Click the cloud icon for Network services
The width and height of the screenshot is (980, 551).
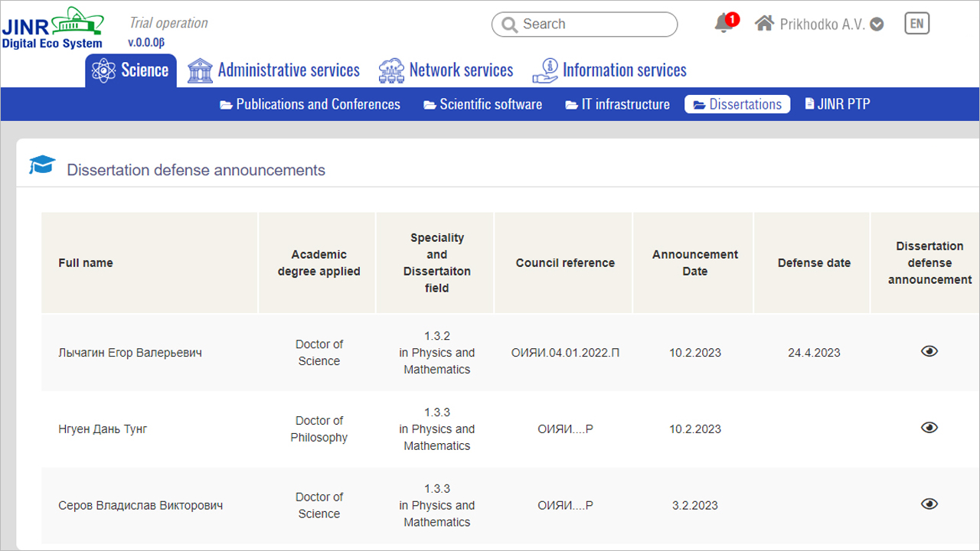pos(391,70)
